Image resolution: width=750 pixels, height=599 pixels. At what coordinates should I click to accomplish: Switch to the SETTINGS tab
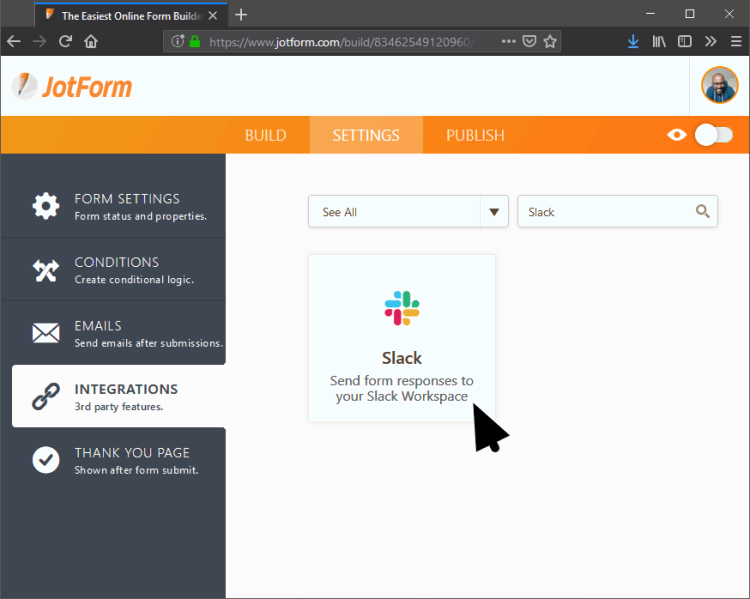(366, 135)
